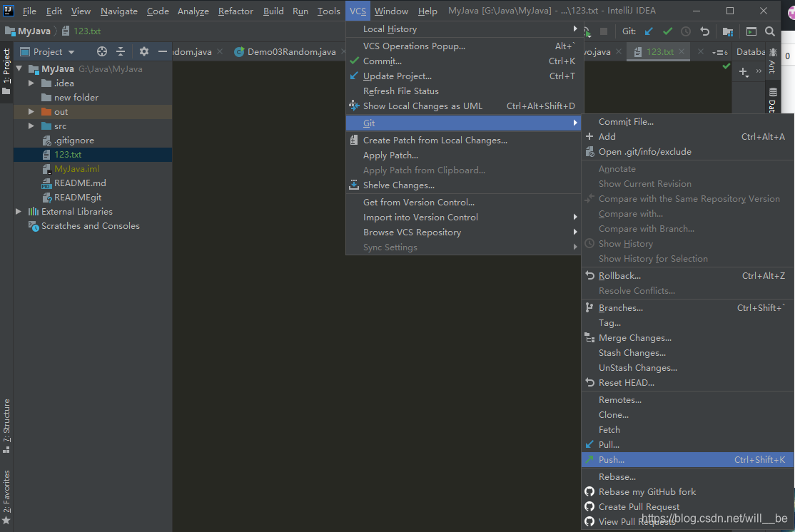Click Pull... in Git submenu

(x=687, y=444)
